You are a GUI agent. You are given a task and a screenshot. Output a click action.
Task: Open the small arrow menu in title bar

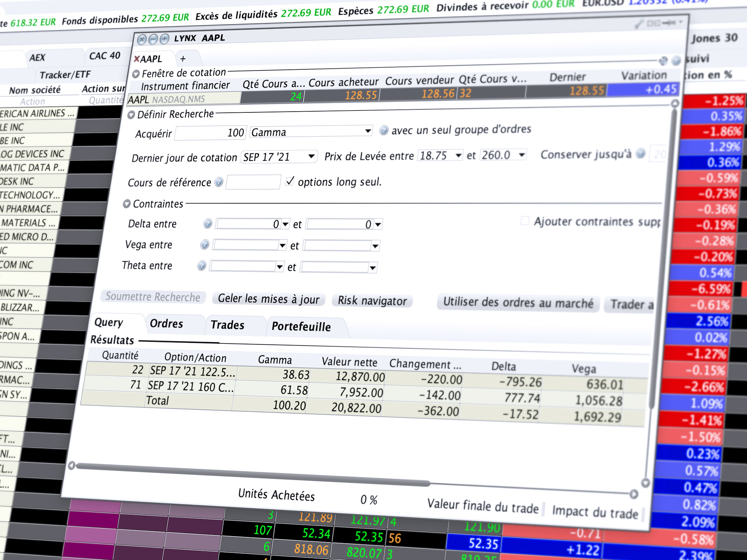click(681, 22)
